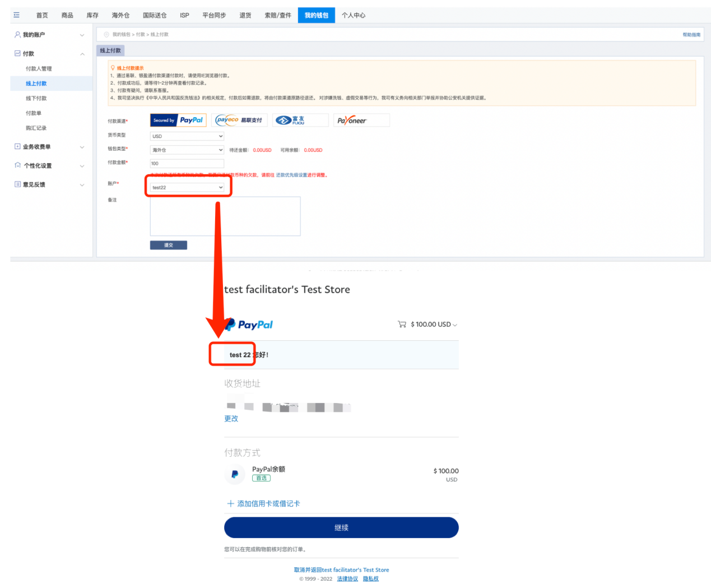This screenshot has height=588, width=711.
Task: Click the blue 继续 continue button
Action: coord(341,527)
